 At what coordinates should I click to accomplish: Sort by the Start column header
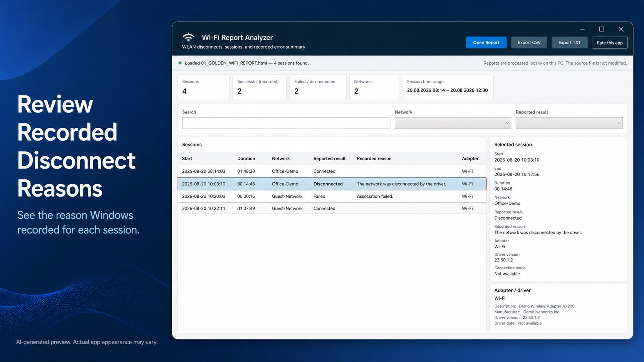tap(187, 158)
